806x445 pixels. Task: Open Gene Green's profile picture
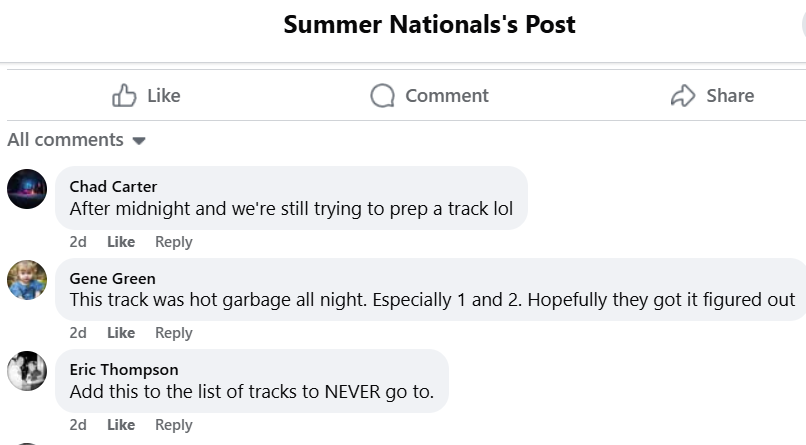click(x=27, y=280)
